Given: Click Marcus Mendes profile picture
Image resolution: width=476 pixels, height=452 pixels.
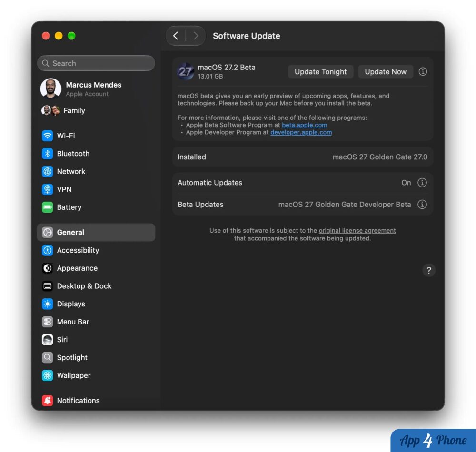Looking at the screenshot, I should coord(51,88).
